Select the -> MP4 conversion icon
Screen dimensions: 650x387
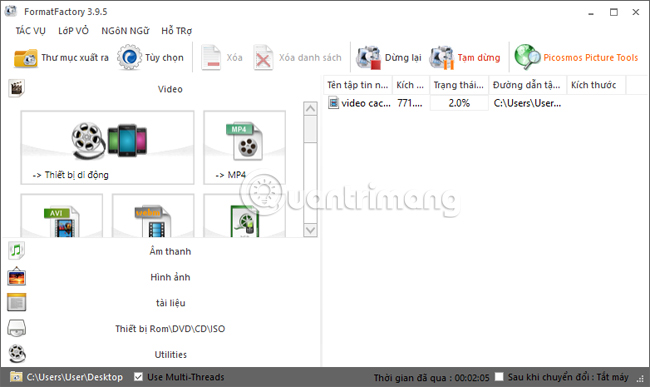pos(245,147)
